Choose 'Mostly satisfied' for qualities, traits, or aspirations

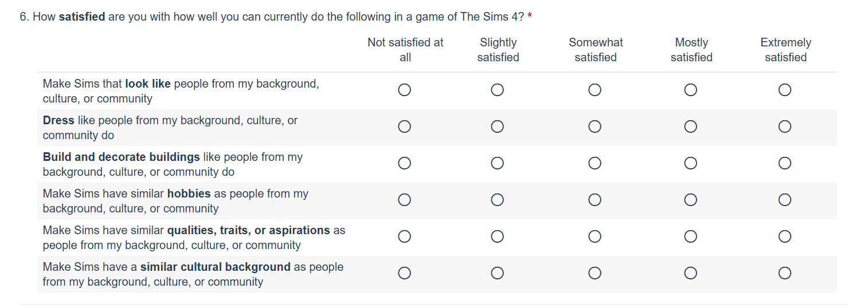click(x=691, y=236)
